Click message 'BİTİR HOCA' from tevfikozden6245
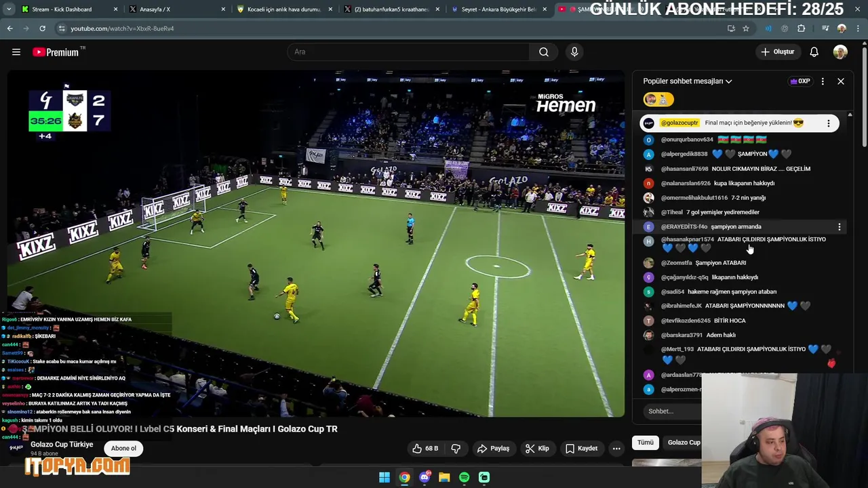 730,321
